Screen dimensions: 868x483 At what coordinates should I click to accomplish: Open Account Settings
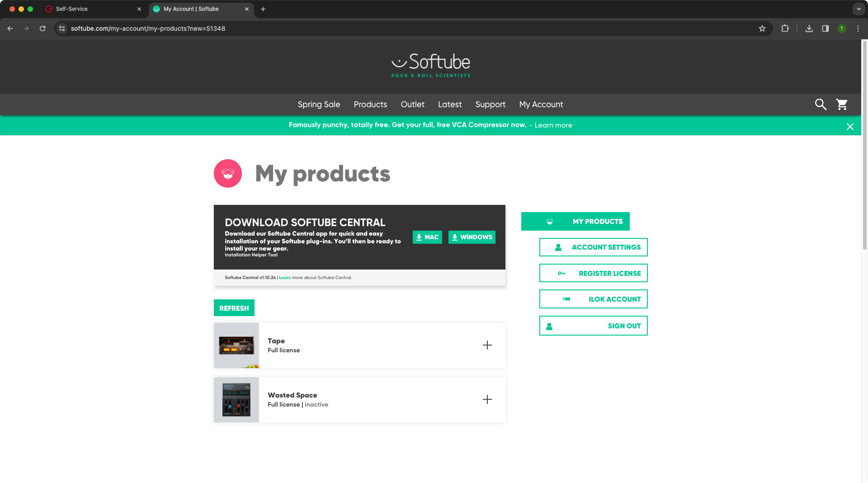coord(593,247)
